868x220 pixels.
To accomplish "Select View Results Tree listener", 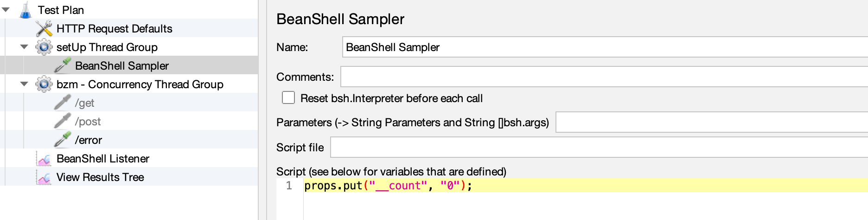I will point(100,177).
